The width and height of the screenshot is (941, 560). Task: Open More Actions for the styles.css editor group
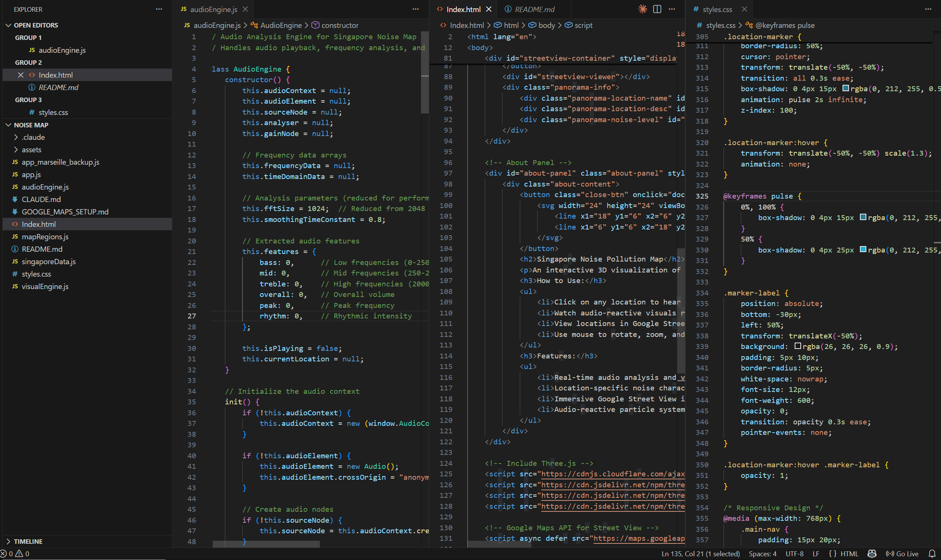(928, 9)
